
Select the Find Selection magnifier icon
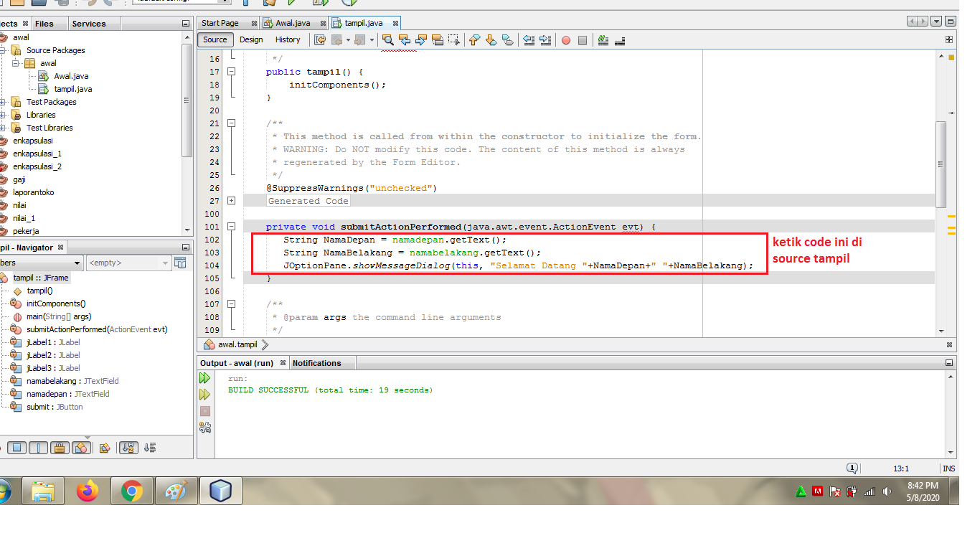[x=389, y=41]
